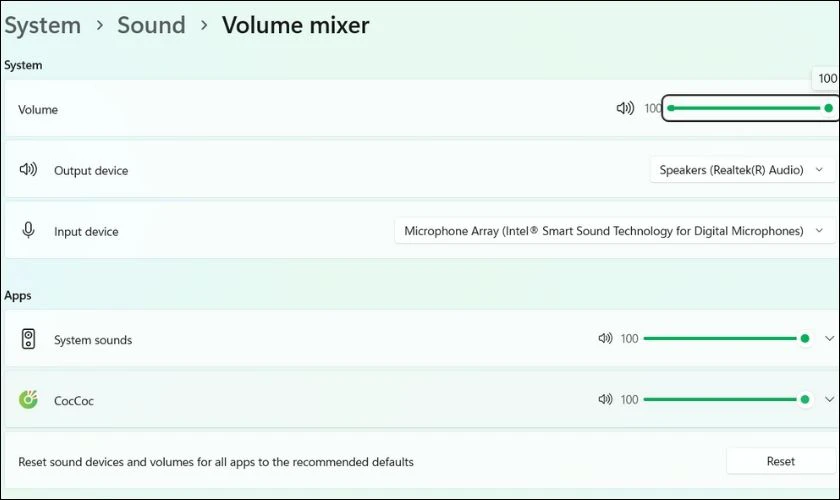Mute CocCoc using its speaker icon
Screen dimensions: 840x500
tap(605, 399)
